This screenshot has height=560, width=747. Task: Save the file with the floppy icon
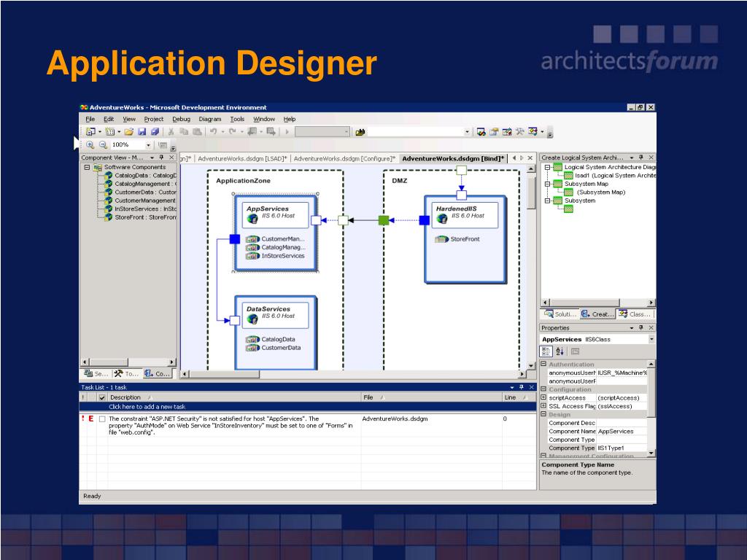tap(142, 132)
